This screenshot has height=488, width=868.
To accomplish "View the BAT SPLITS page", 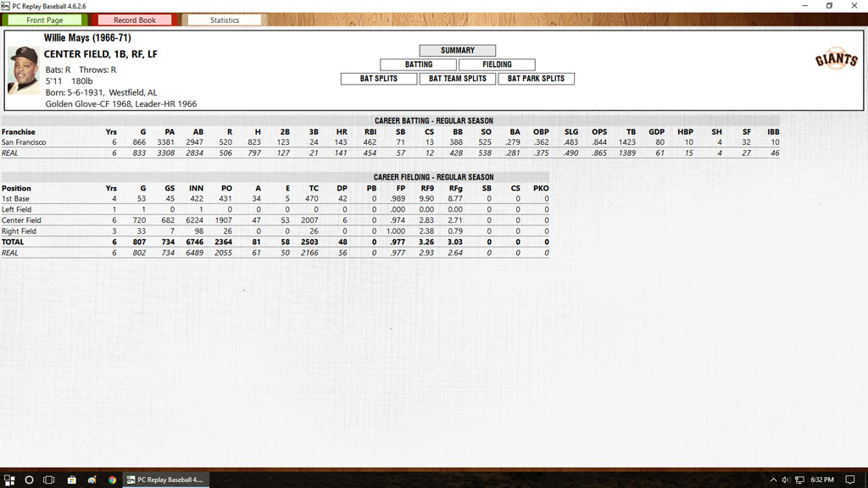I will (x=378, y=79).
